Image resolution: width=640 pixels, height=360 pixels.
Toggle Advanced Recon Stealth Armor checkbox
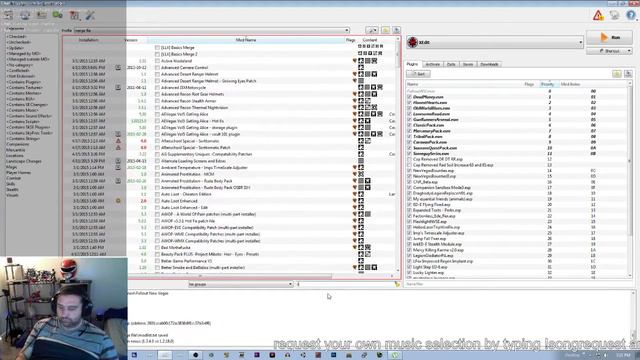point(157,101)
